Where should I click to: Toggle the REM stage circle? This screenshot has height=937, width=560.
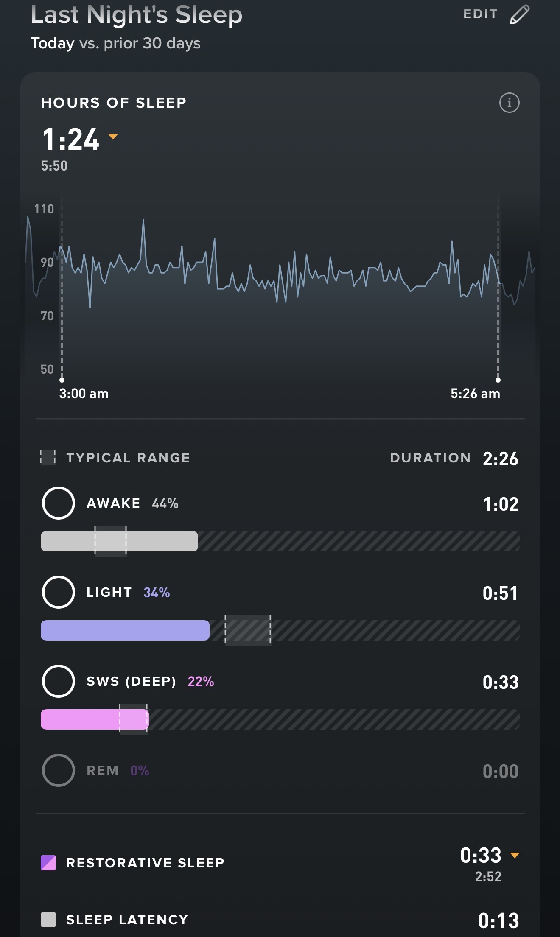59,770
